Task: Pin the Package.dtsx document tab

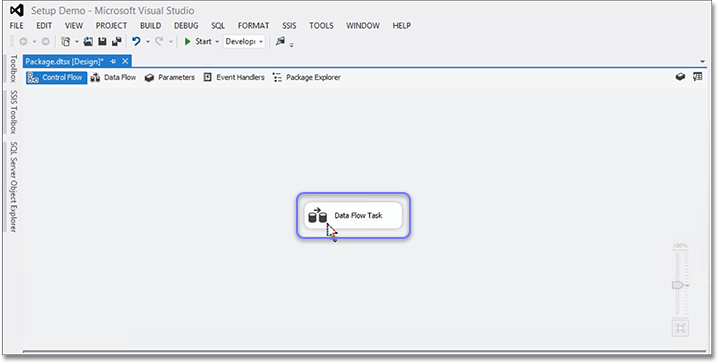Action: [114, 61]
